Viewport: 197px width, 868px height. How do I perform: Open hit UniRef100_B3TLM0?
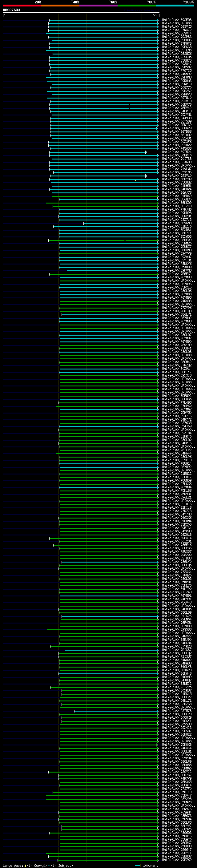(176, 50)
